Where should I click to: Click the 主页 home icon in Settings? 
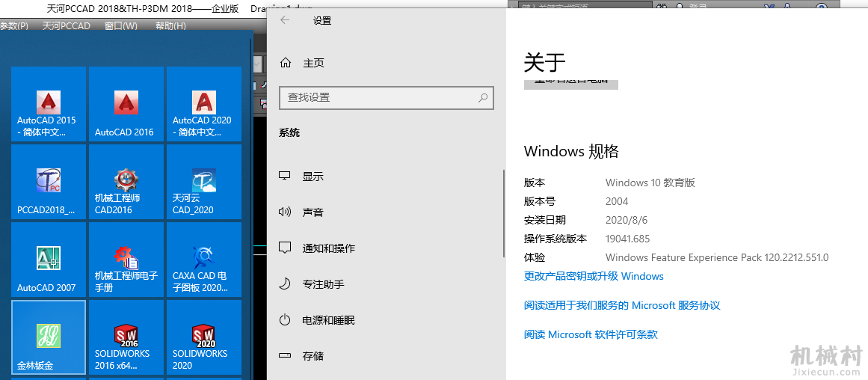pos(285,63)
